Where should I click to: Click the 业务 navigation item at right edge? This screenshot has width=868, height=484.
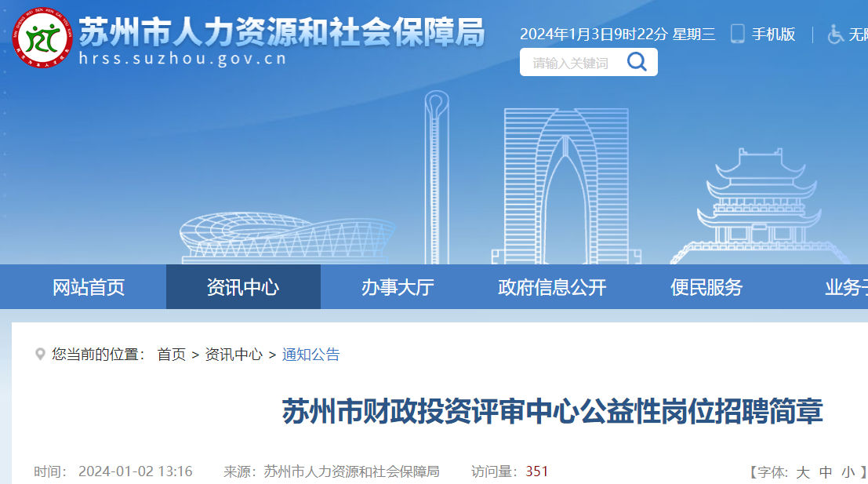(846, 287)
